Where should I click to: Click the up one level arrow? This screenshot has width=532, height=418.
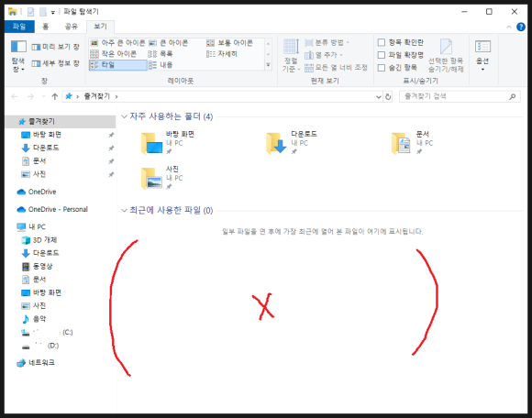[55, 96]
